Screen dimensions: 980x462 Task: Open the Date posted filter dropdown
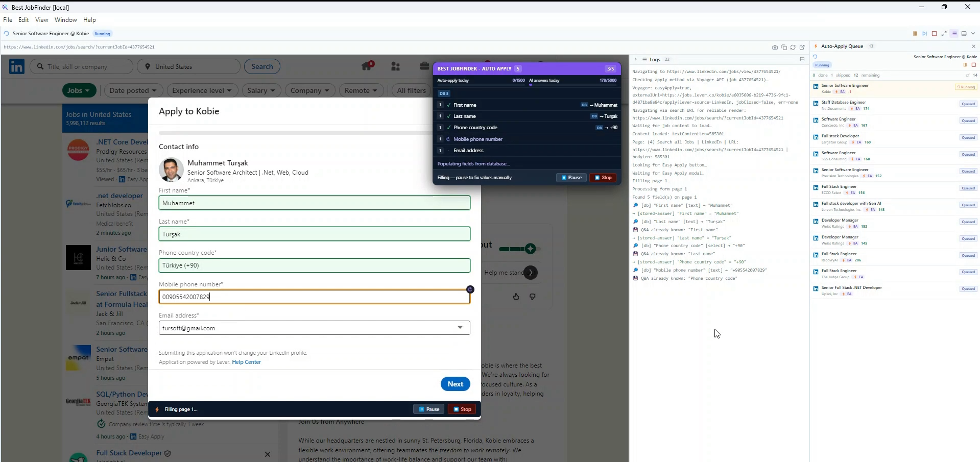[x=133, y=90]
